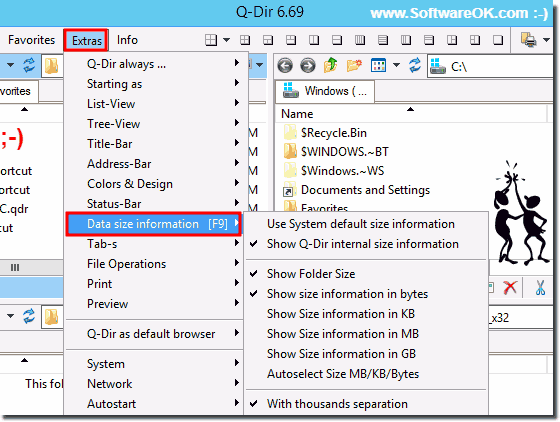Viewport: 560px width, 422px height.
Task: Select Data size information menu entry
Action: click(x=154, y=224)
